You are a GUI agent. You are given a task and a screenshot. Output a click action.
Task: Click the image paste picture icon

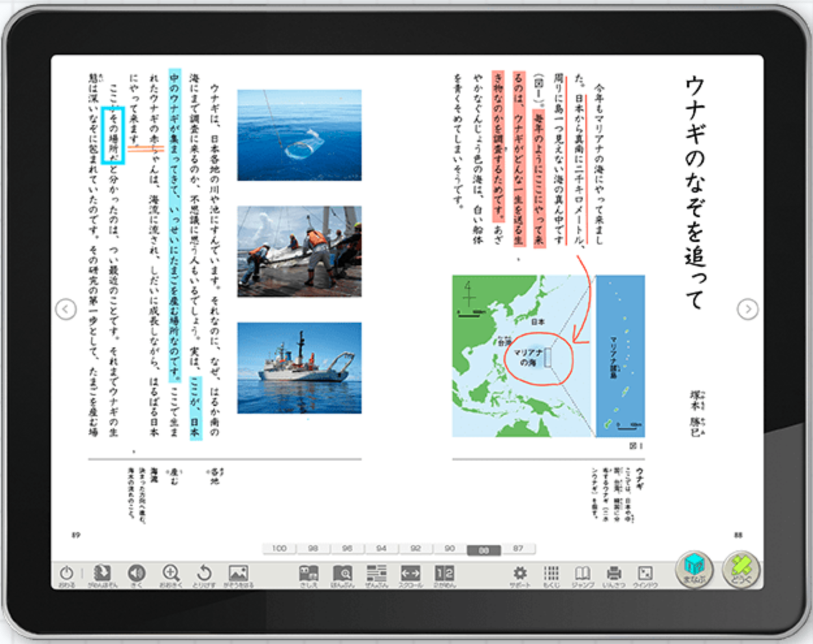click(238, 572)
